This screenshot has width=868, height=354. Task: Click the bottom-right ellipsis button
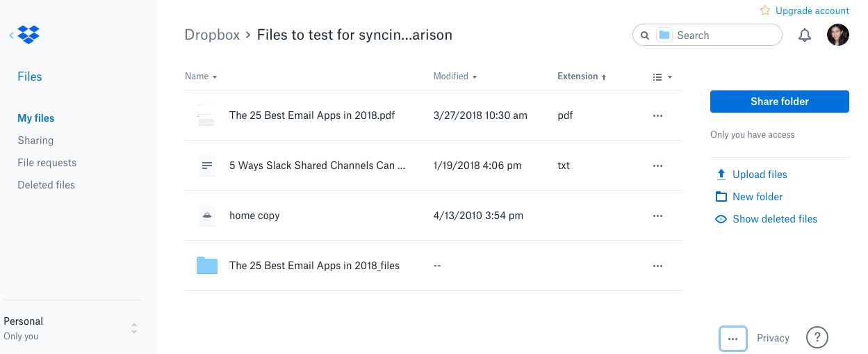coord(732,339)
